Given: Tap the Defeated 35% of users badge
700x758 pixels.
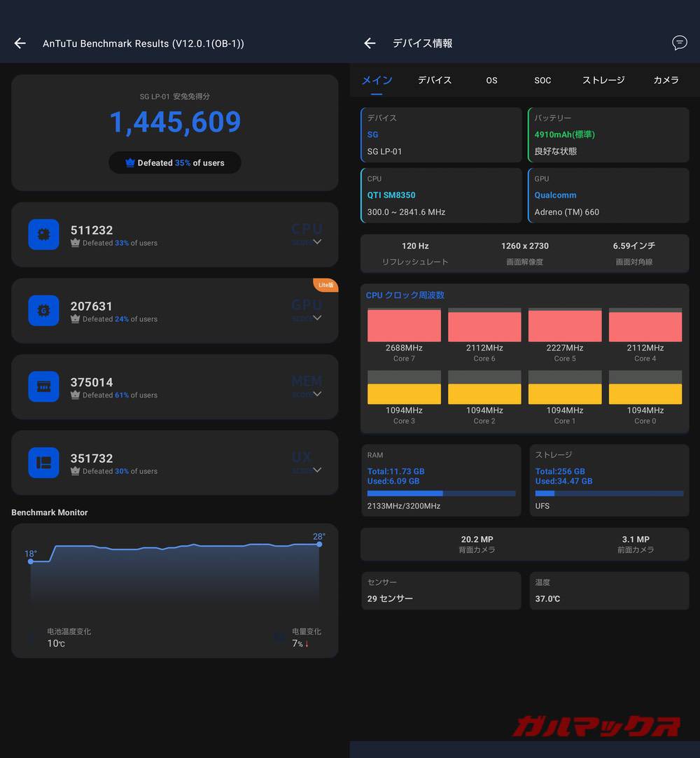Looking at the screenshot, I should pyautogui.click(x=175, y=163).
